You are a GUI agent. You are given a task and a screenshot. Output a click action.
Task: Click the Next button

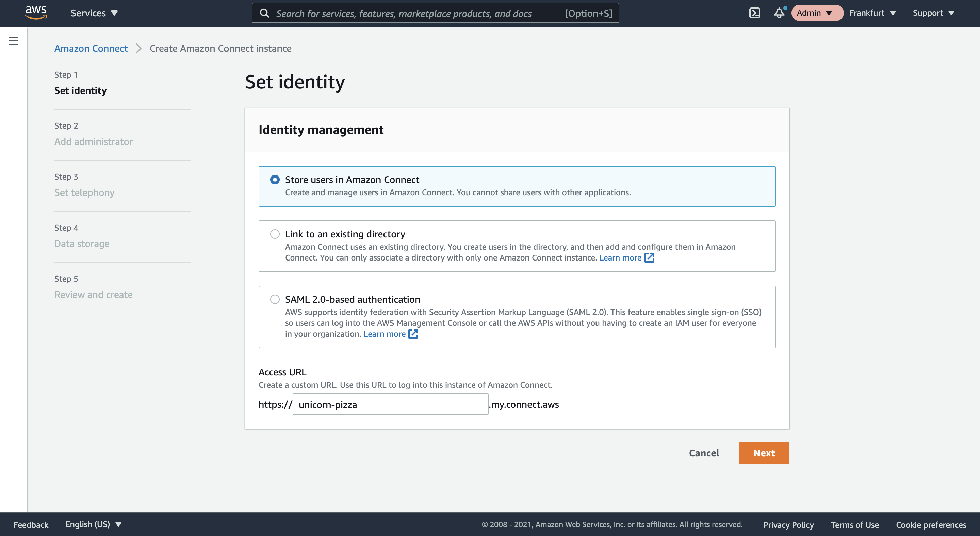(764, 453)
